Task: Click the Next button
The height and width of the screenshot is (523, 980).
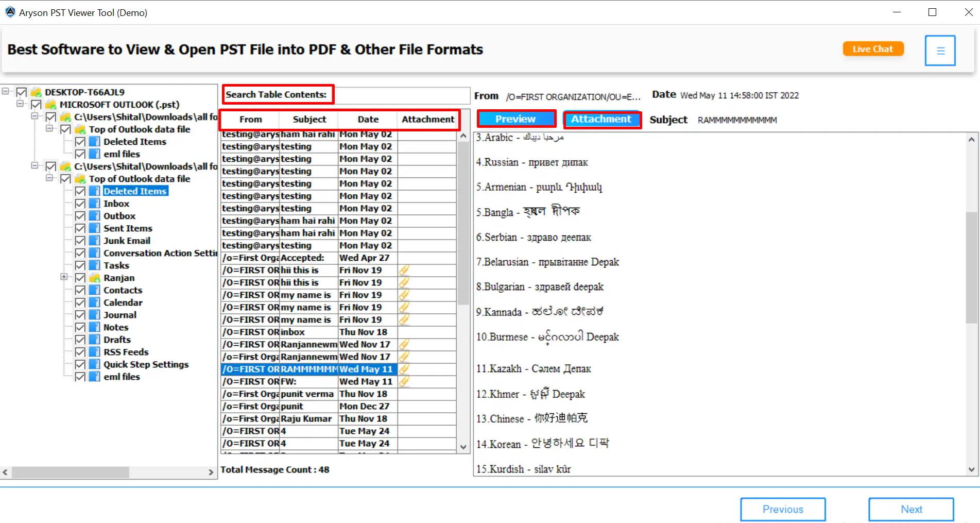Action: [911, 509]
